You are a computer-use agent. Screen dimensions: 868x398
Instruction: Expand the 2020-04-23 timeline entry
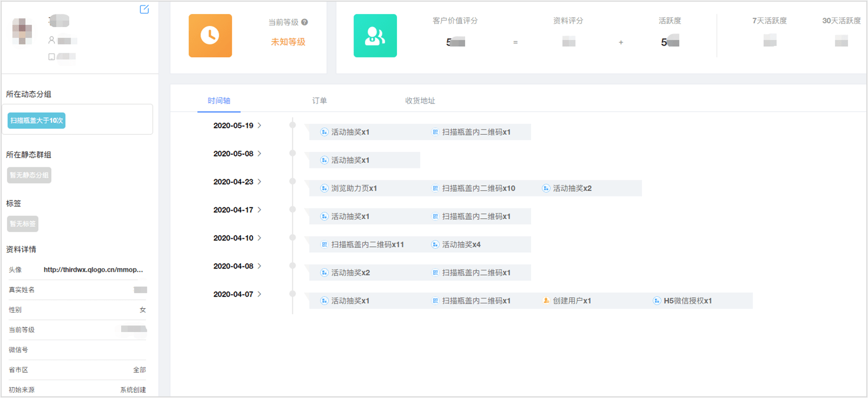(259, 182)
